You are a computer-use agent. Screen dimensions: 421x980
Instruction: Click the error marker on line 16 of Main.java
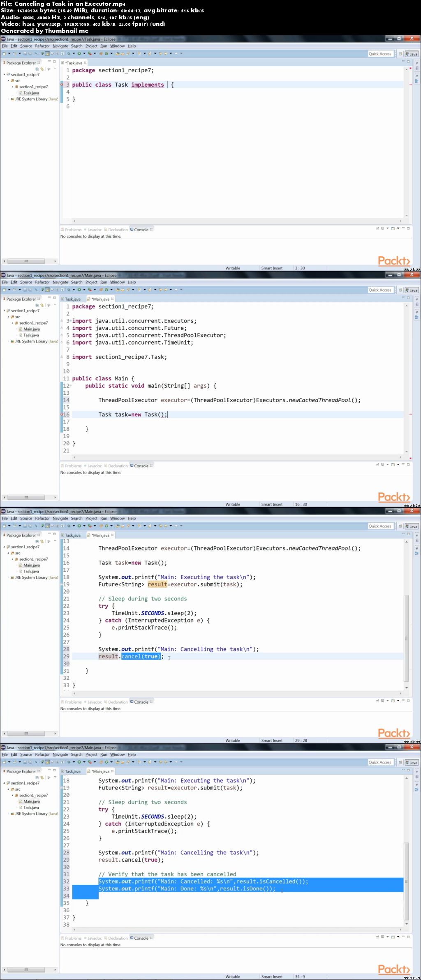62,414
